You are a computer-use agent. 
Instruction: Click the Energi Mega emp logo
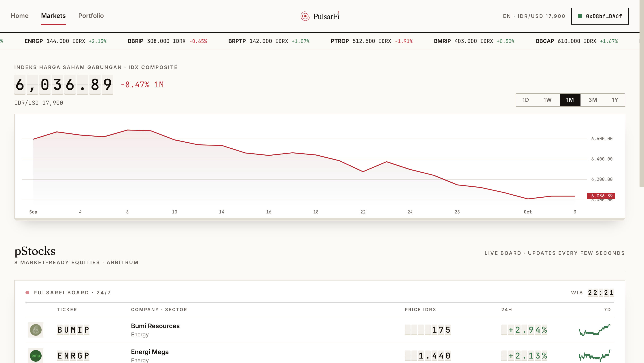pyautogui.click(x=36, y=355)
